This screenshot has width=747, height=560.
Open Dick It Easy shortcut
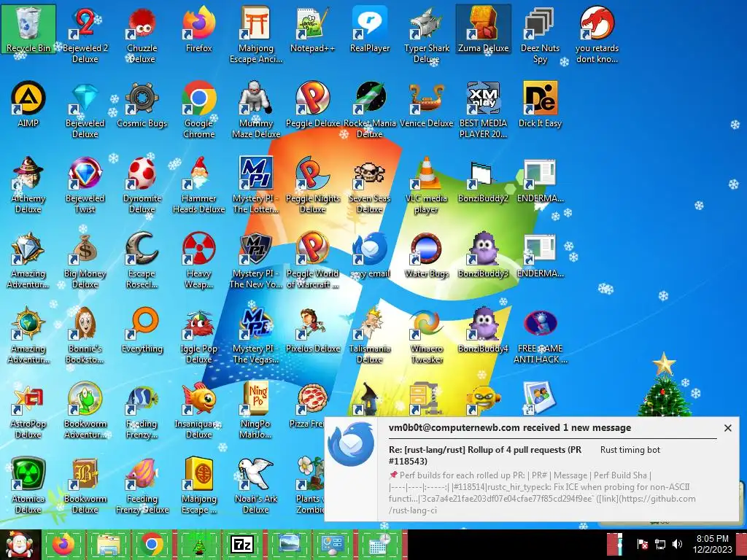click(x=540, y=105)
